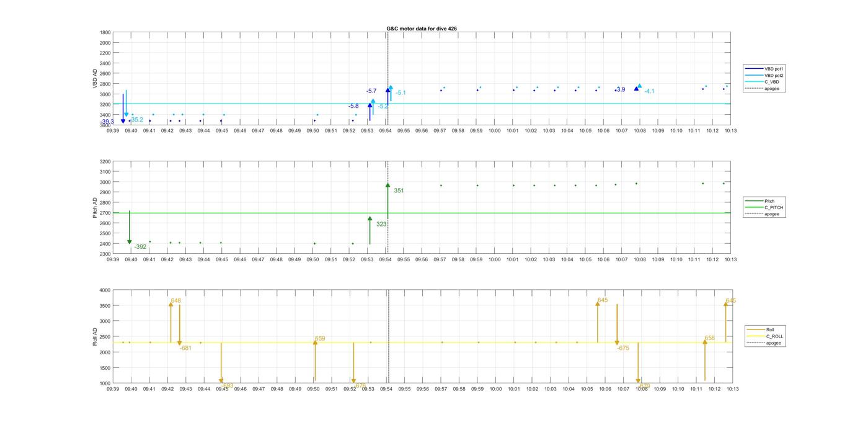Click the roll arrow labeled -675
The height and width of the screenshot is (430, 868).
point(617,325)
